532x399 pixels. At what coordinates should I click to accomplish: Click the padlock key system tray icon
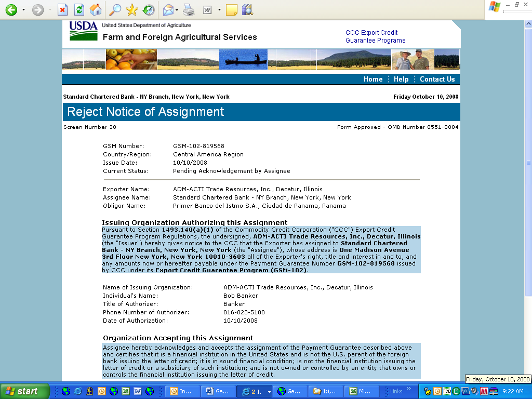[x=428, y=391]
